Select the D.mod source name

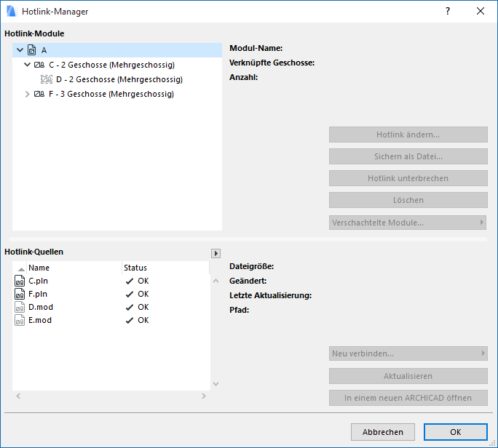point(41,307)
